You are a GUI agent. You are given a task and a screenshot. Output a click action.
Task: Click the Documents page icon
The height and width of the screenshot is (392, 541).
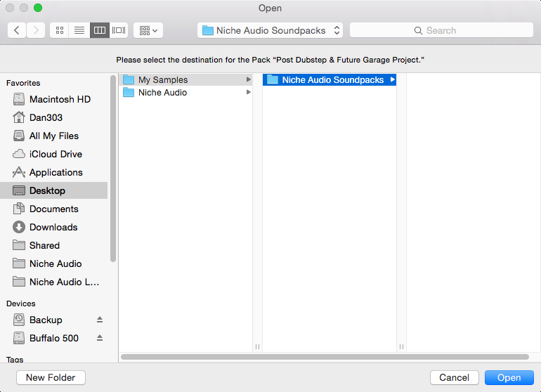pyautogui.click(x=19, y=209)
